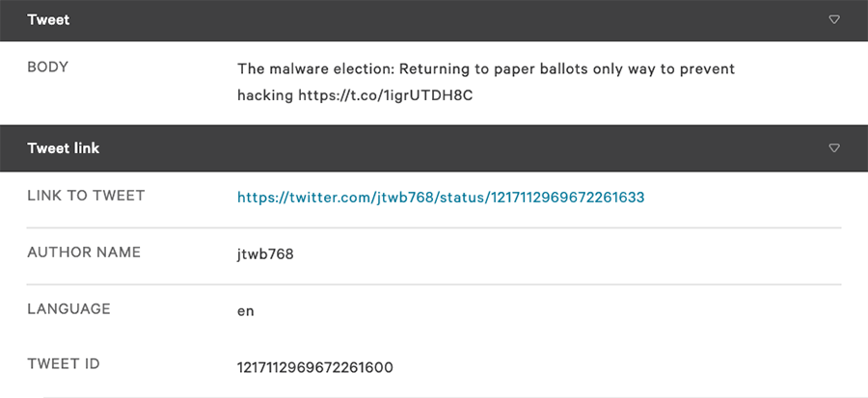Select the TWEET ID label

click(64, 364)
